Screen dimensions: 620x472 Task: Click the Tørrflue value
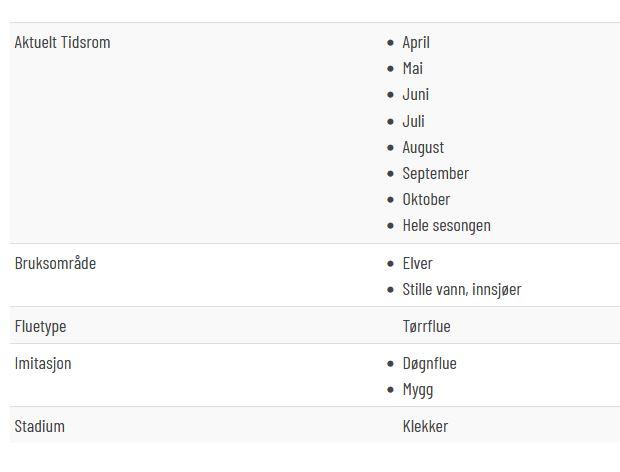[x=426, y=327]
